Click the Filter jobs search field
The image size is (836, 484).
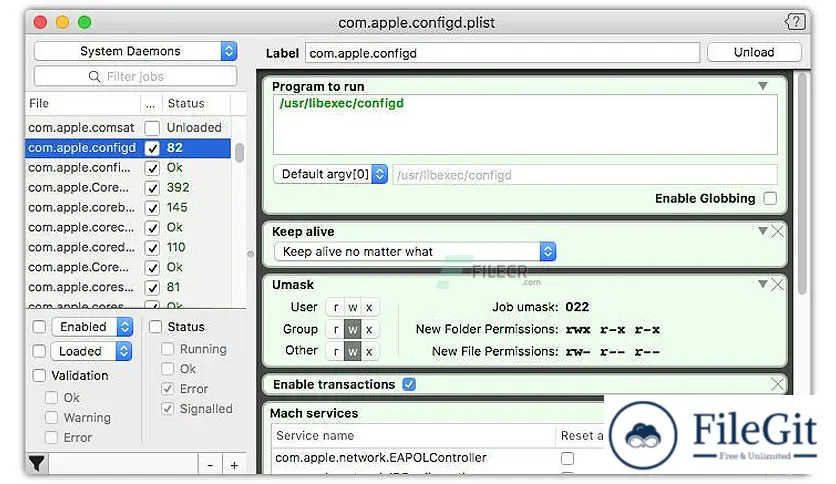pyautogui.click(x=136, y=76)
